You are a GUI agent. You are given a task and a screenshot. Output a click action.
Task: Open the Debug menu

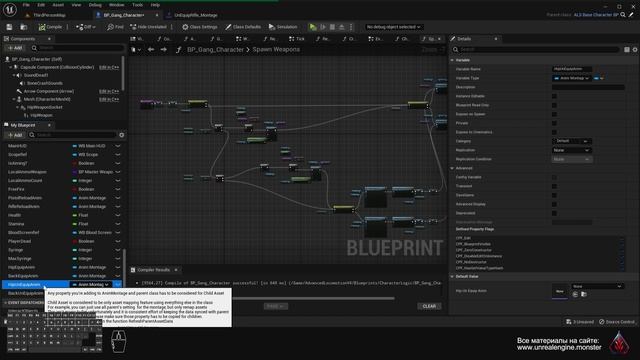coord(95,5)
